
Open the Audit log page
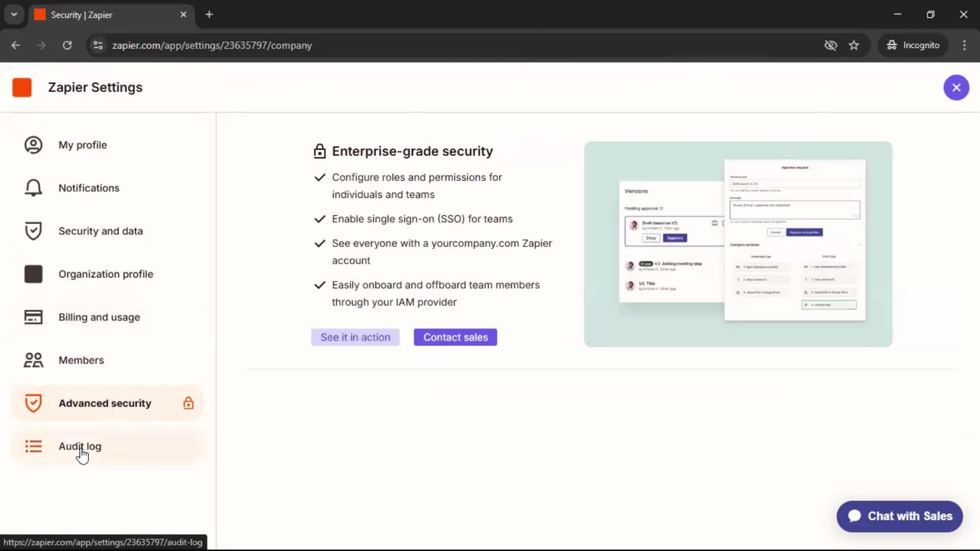(107, 446)
